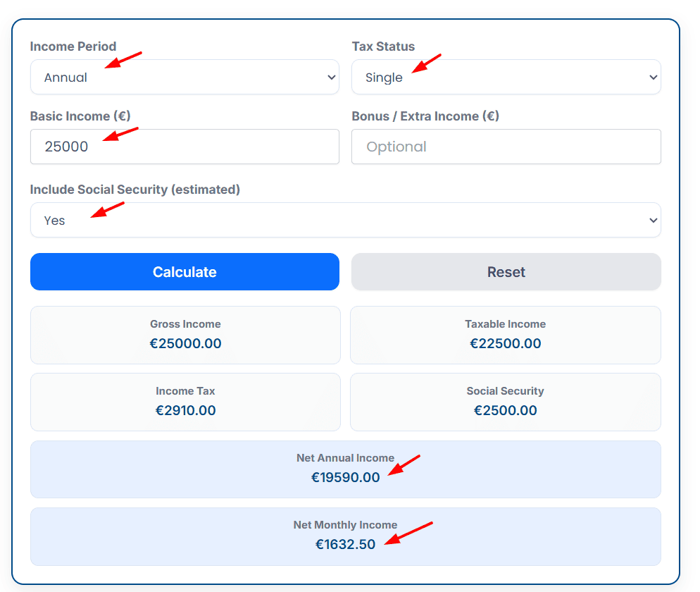Click the Tax Status dropdown chevron

tap(654, 77)
